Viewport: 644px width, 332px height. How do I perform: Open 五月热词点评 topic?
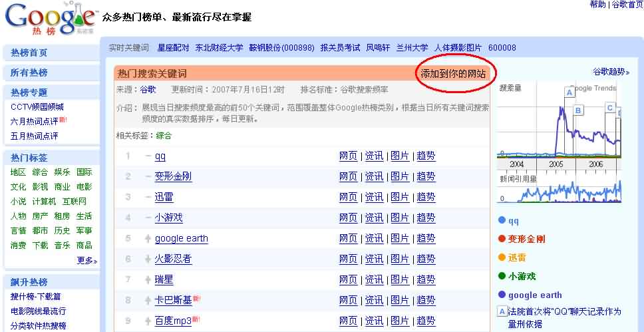35,136
